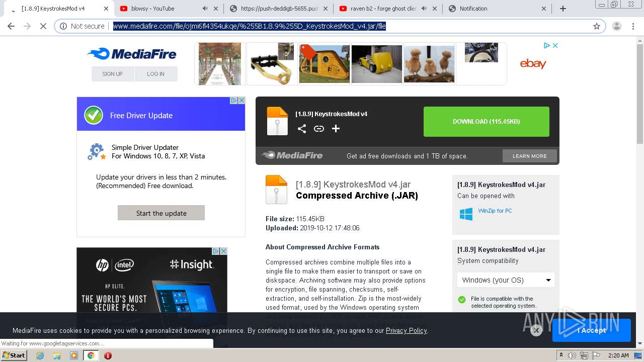Click the WinZip for PC link
The height and width of the screenshot is (362, 644).
point(495,211)
